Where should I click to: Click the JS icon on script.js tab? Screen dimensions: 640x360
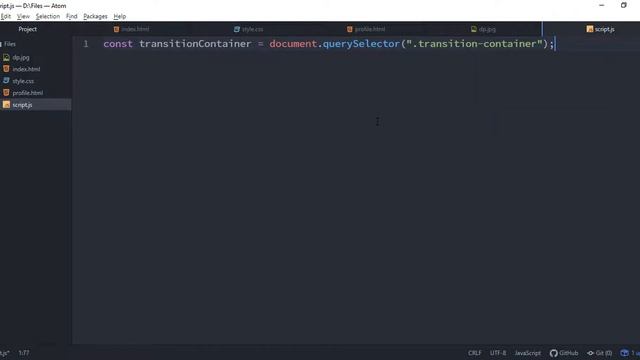[x=590, y=29]
